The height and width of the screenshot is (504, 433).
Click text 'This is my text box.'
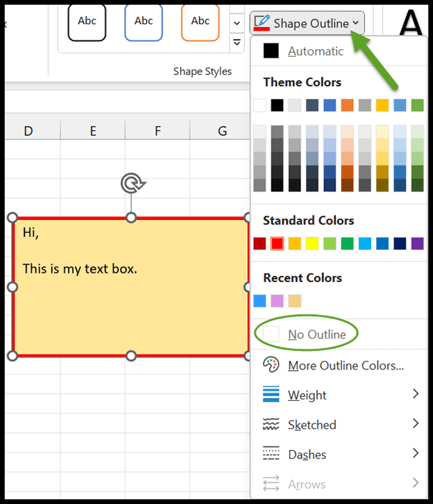point(80,268)
